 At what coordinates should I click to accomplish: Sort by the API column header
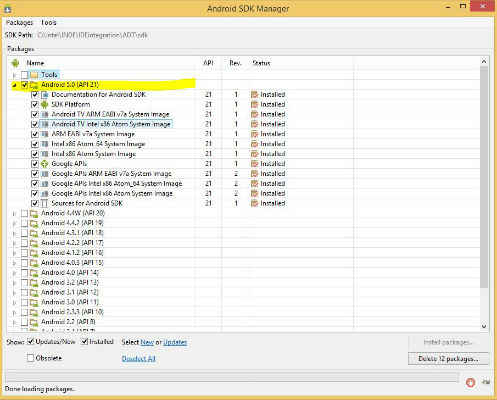[208, 63]
